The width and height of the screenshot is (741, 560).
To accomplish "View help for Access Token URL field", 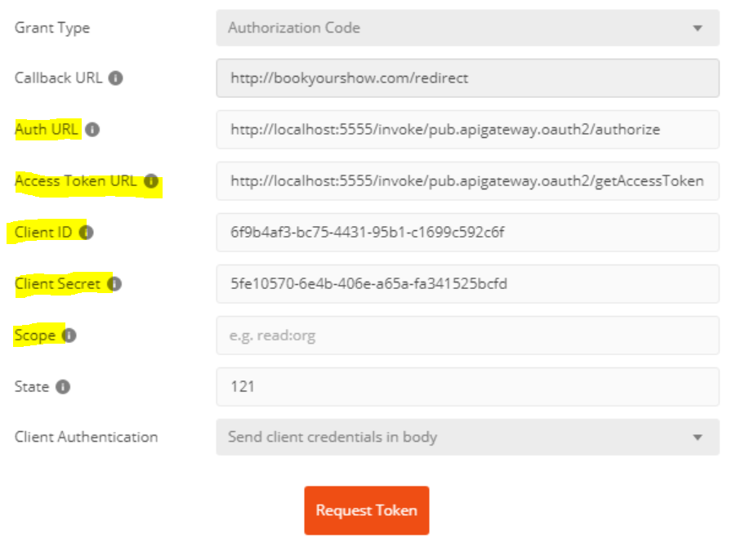I will (150, 181).
